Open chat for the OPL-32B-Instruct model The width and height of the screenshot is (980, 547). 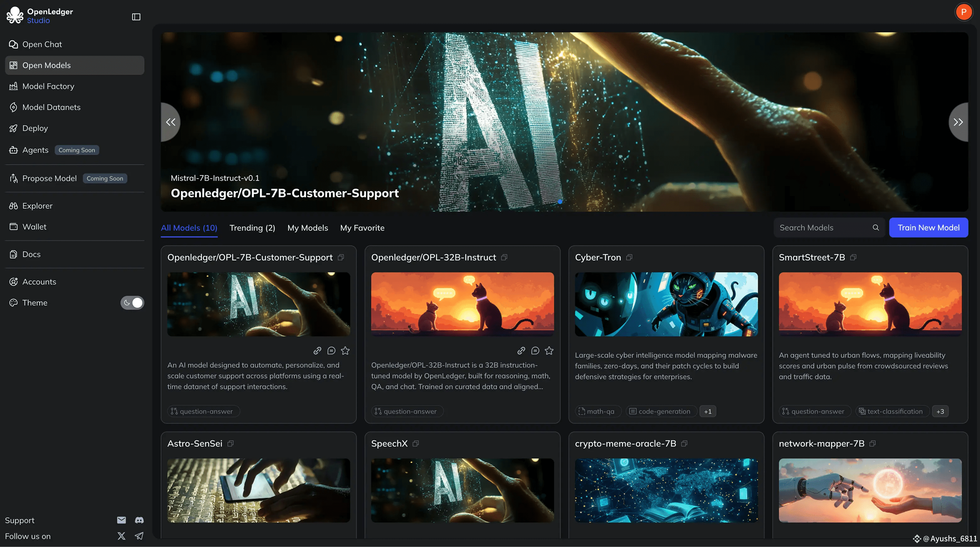(535, 350)
